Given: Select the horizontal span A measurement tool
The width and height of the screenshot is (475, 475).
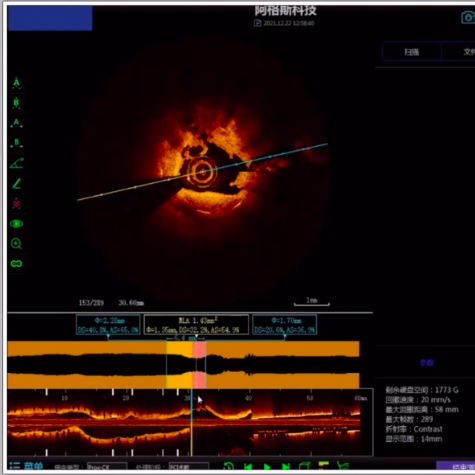Looking at the screenshot, I should pyautogui.click(x=16, y=123).
